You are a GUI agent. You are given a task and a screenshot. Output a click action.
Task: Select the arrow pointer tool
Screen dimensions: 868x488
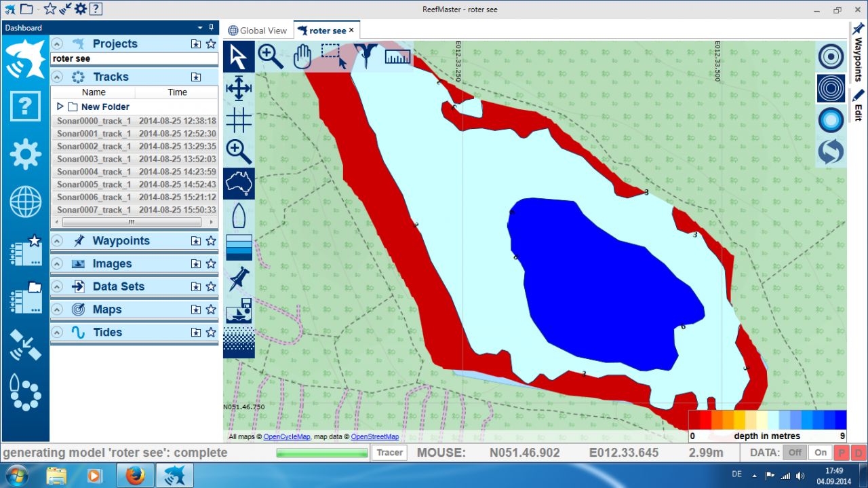pos(239,56)
